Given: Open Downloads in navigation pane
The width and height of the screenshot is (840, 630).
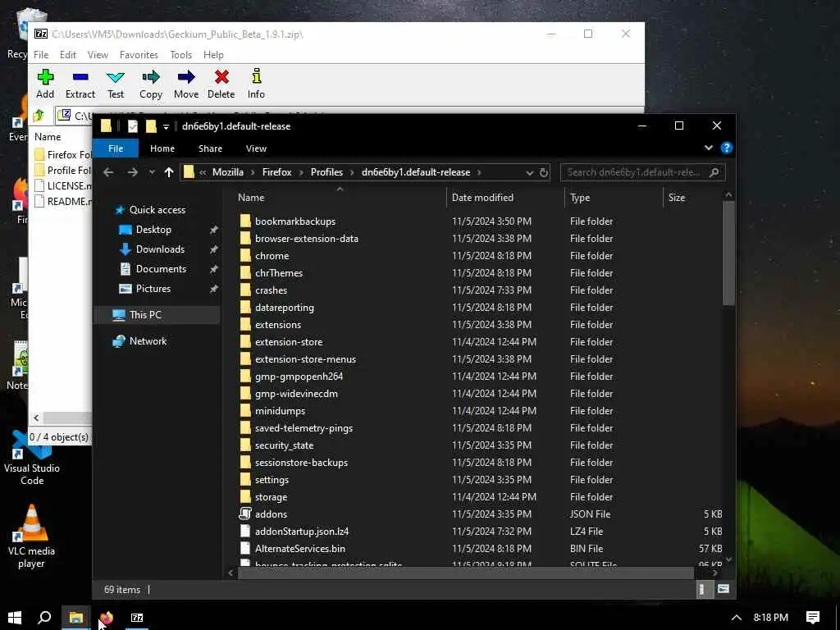Looking at the screenshot, I should [160, 249].
